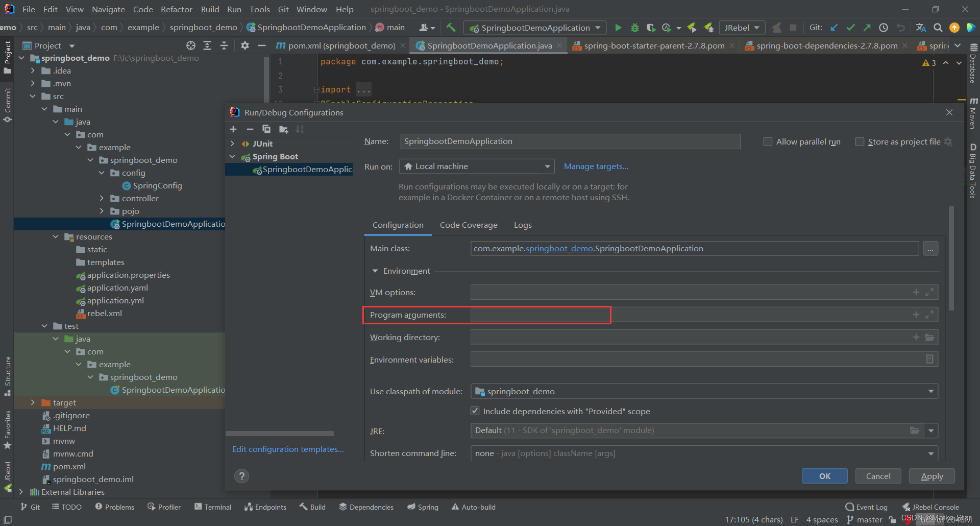This screenshot has height=526, width=980.
Task: Open JRebel toolbar dropdown
Action: tap(742, 28)
